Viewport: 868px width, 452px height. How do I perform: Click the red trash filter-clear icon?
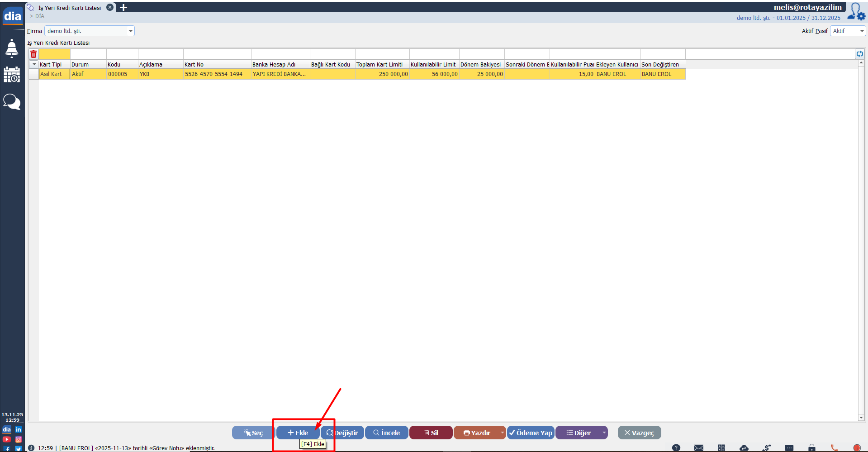(33, 54)
